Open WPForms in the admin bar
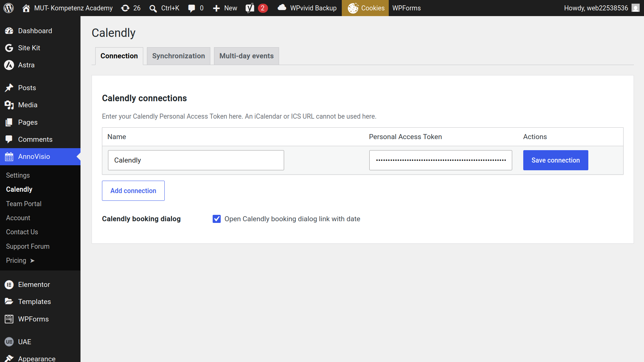This screenshot has width=644, height=362. [407, 8]
